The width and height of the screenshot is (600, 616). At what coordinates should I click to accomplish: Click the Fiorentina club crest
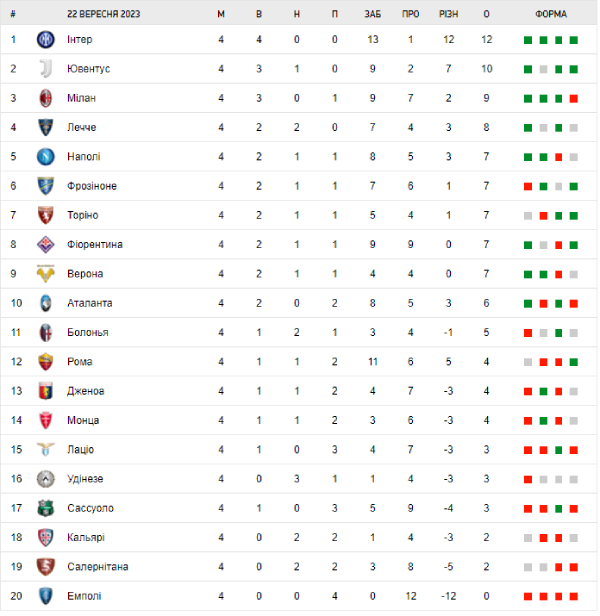tap(45, 245)
